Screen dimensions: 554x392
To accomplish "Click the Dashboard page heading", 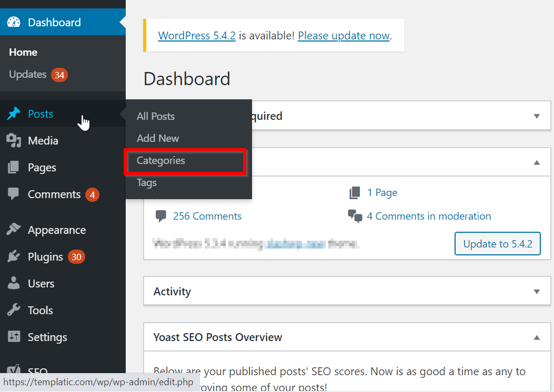I will [x=187, y=78].
